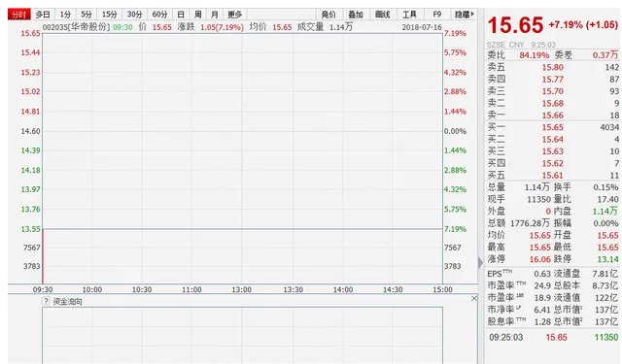Click stock name 002035[华帝股份]
This screenshot has width=622, height=364.
76,27
